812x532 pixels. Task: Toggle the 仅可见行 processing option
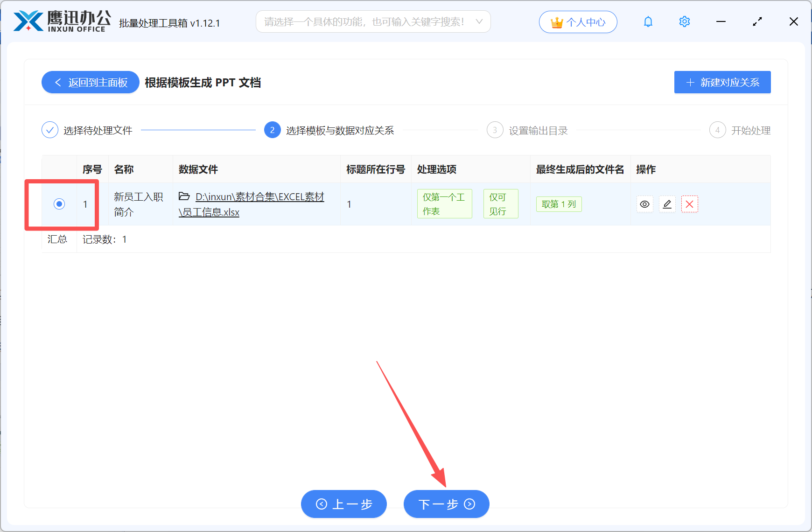[500, 203]
